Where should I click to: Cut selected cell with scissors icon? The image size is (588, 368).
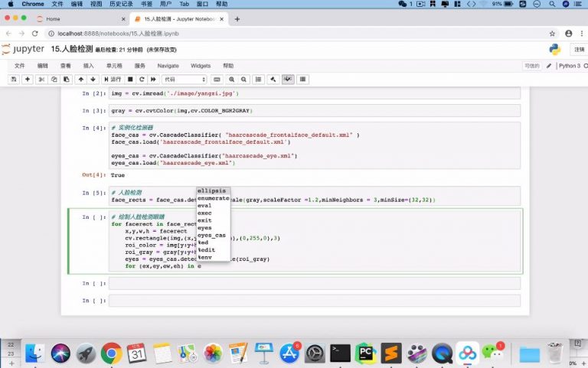coord(42,79)
